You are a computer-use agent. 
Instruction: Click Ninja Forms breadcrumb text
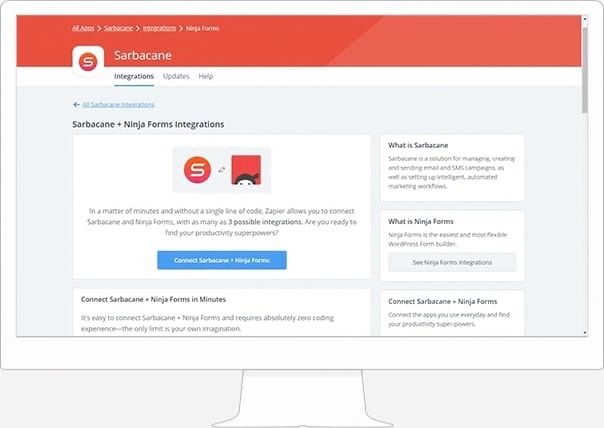click(203, 28)
